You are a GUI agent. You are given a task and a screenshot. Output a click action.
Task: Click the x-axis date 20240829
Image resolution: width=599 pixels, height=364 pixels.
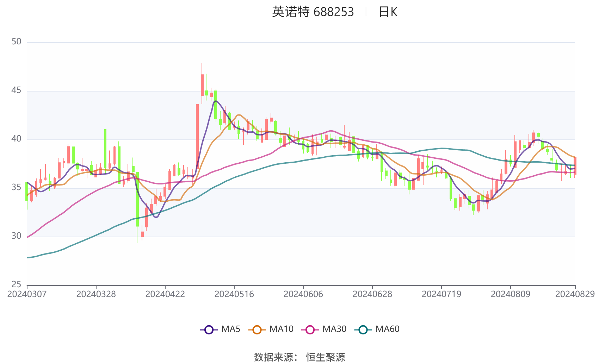click(x=575, y=294)
